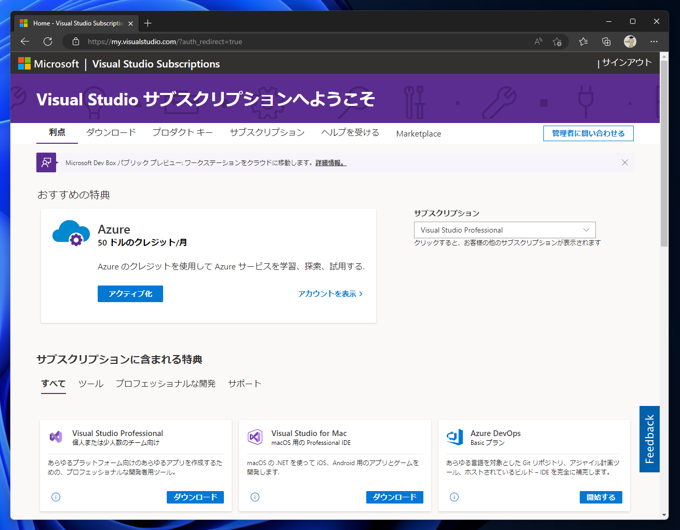Open the Feedback side panel button

tap(649, 439)
